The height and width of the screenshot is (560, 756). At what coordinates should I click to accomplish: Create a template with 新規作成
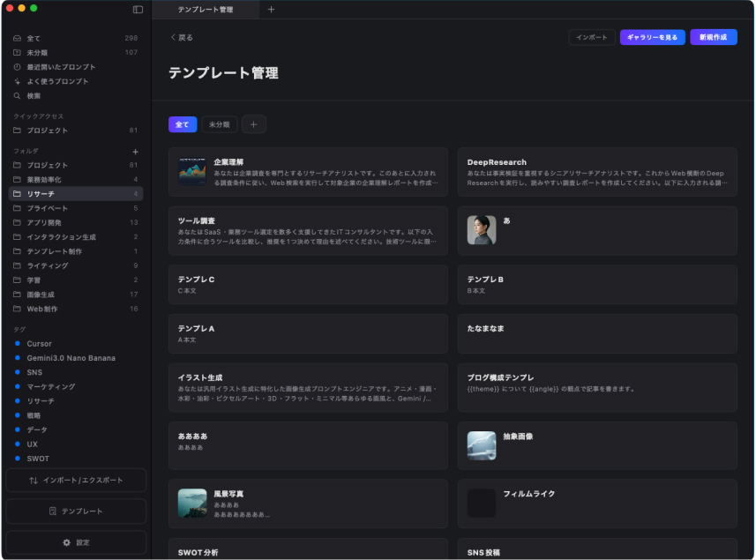click(x=713, y=38)
